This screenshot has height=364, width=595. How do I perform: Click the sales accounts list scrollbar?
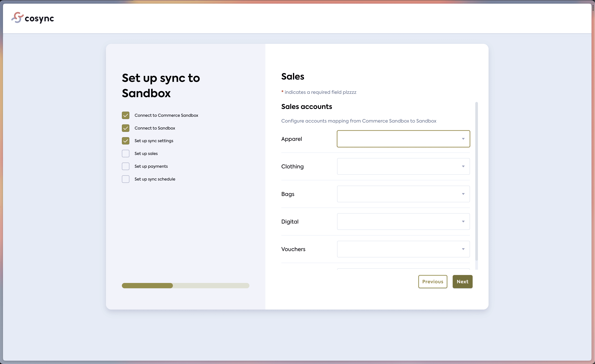(x=476, y=181)
